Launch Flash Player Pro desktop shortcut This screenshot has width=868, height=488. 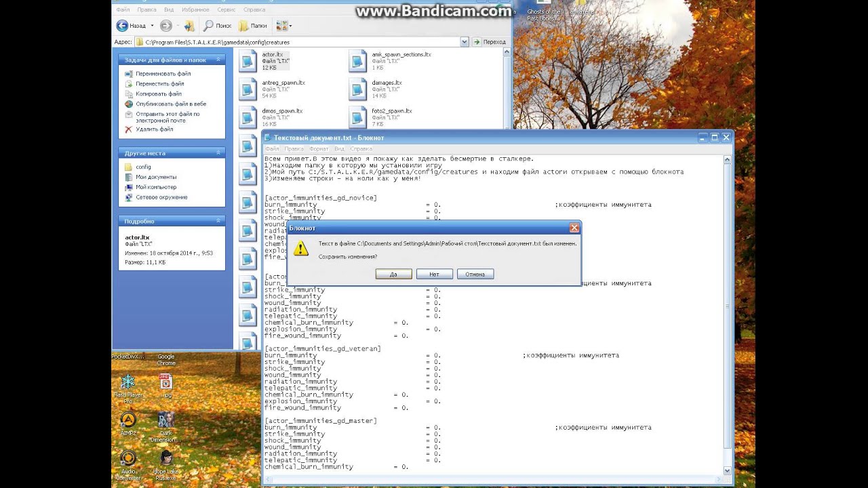[x=127, y=388]
